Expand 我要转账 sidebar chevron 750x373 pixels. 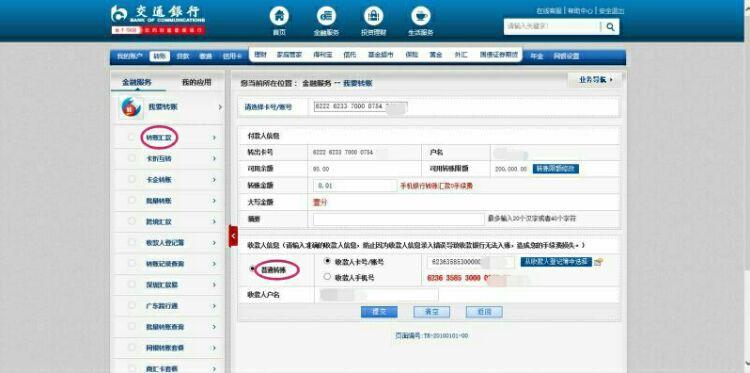click(220, 107)
